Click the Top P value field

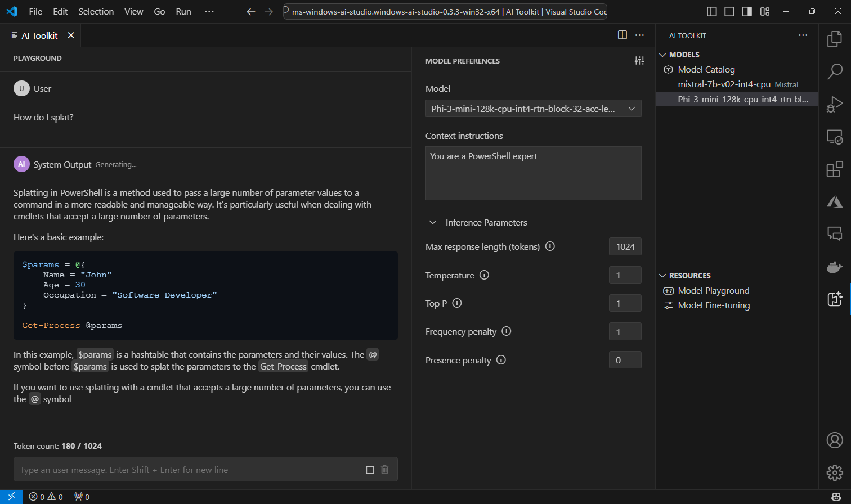[x=625, y=303]
